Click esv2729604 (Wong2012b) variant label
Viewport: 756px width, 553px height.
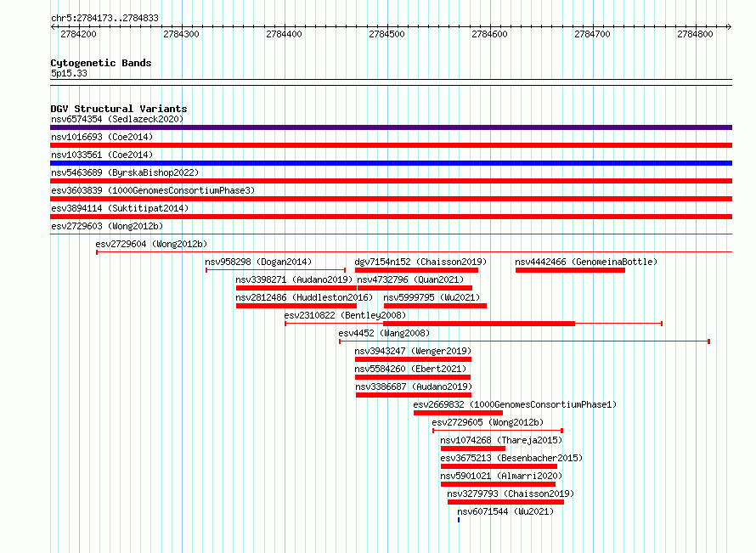coord(151,244)
